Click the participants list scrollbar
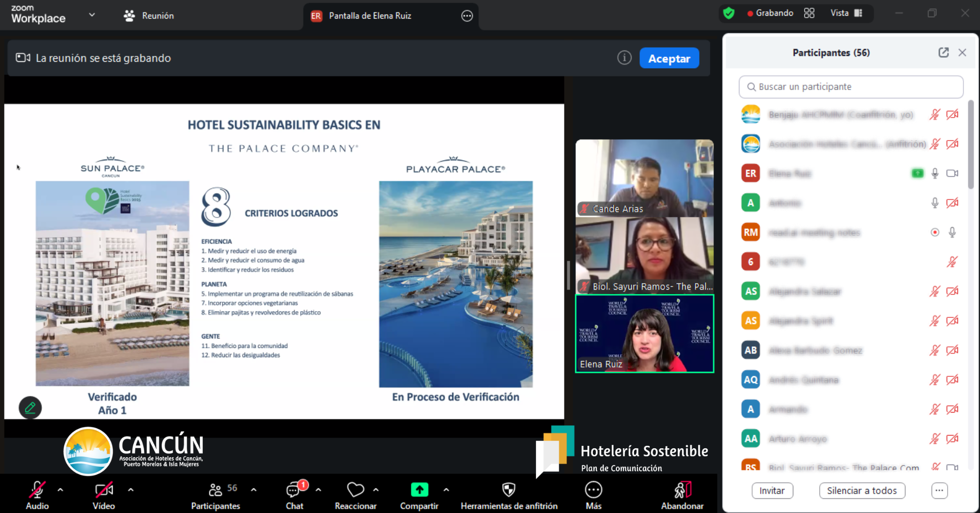 [971, 145]
